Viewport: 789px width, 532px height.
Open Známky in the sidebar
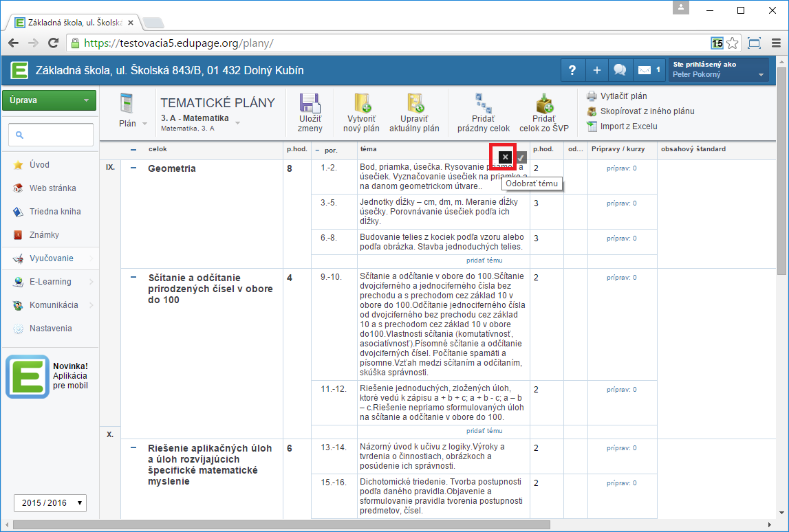click(44, 235)
